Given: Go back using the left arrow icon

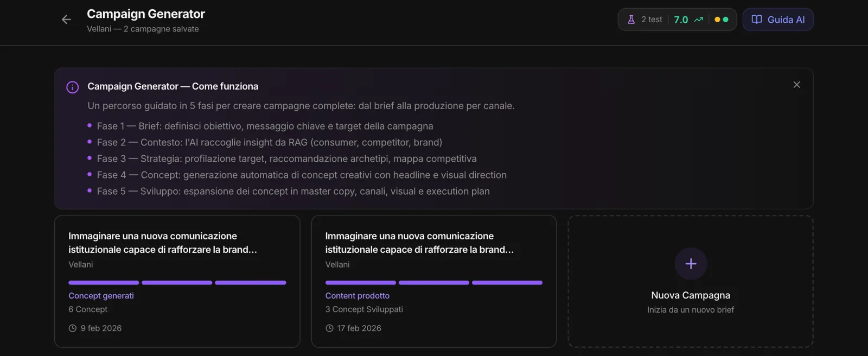Looking at the screenshot, I should click(66, 20).
